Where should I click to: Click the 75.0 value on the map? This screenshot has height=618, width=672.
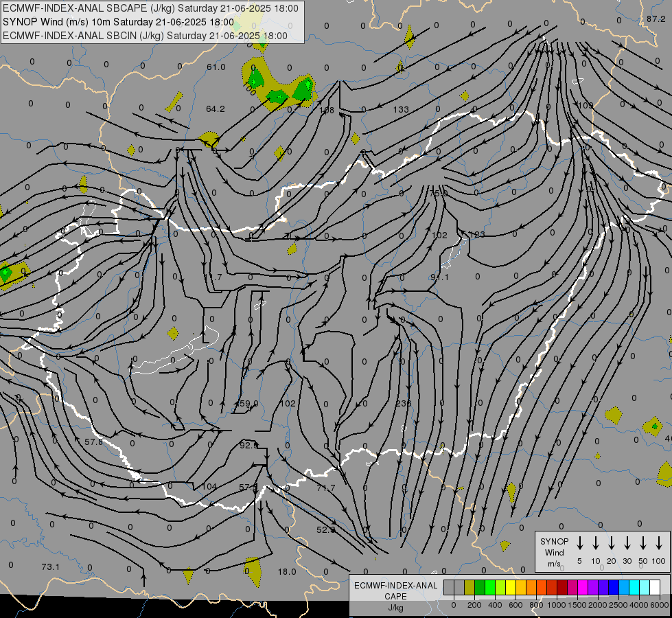(439, 194)
